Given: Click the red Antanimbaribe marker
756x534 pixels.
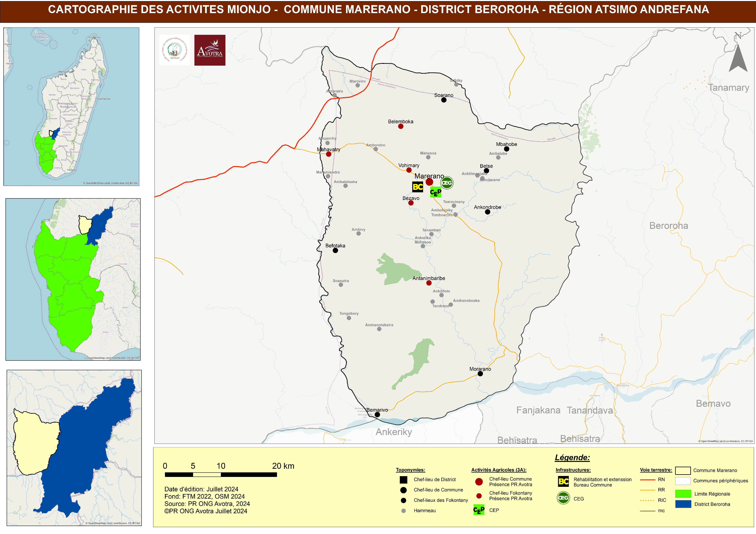Looking at the screenshot, I should [x=429, y=283].
